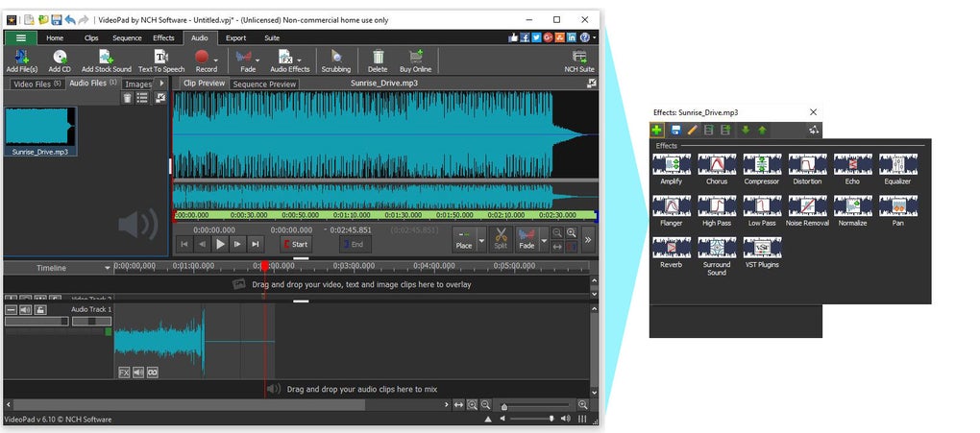Open the NCH Suite toolbox
This screenshot has height=433, width=980.
click(579, 61)
